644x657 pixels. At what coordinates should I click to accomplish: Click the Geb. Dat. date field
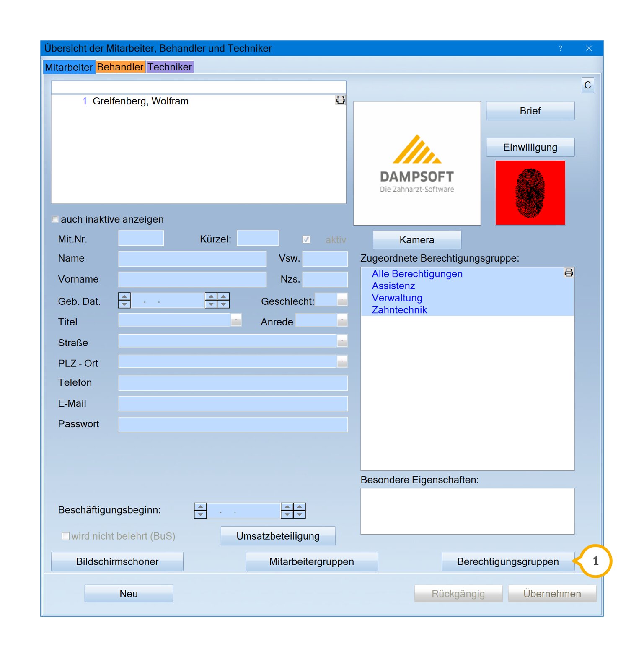(168, 300)
